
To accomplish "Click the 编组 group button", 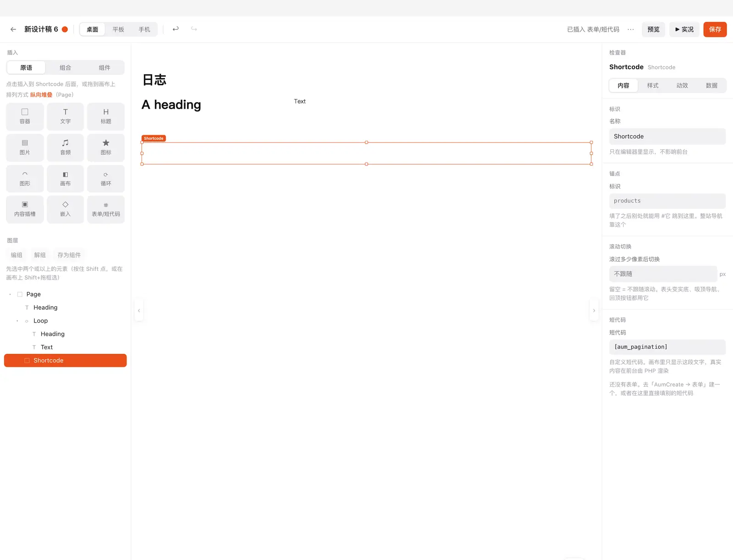I will (x=16, y=255).
